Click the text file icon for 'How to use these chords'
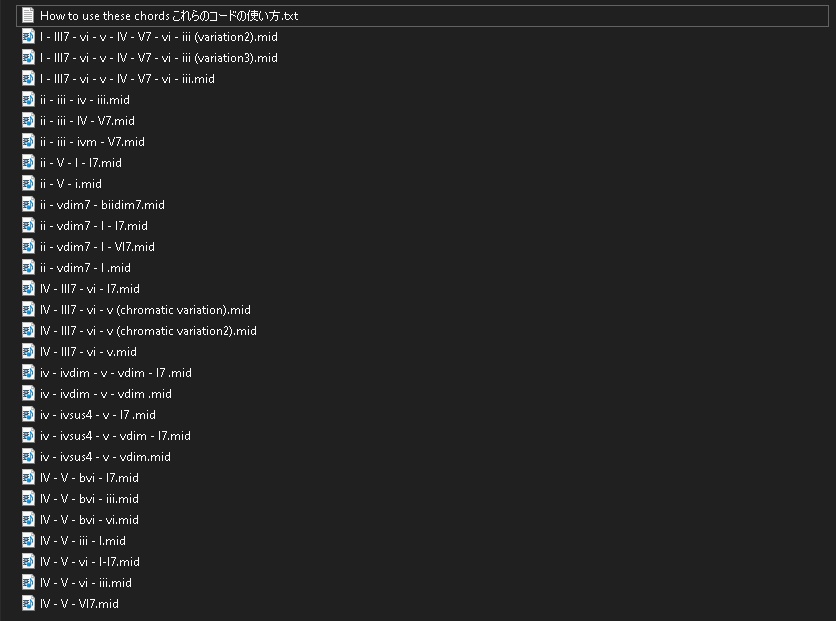The height and width of the screenshot is (621, 836). coord(28,16)
